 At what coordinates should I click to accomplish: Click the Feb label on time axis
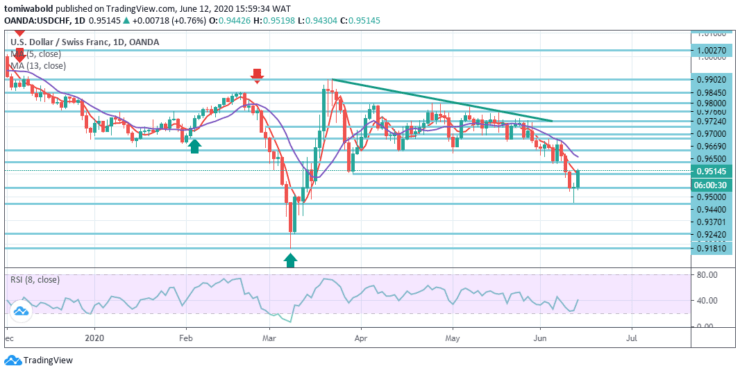point(186,338)
